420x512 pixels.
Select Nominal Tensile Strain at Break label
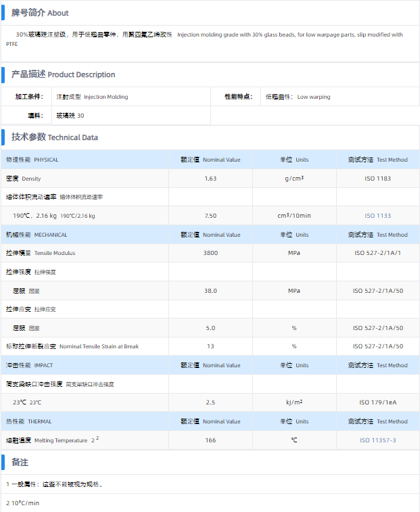coord(72,346)
